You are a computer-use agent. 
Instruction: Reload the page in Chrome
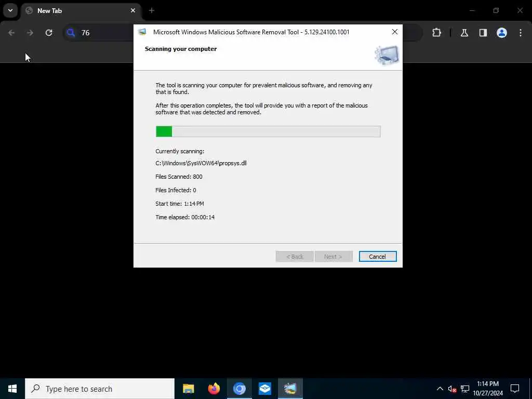coord(49,33)
